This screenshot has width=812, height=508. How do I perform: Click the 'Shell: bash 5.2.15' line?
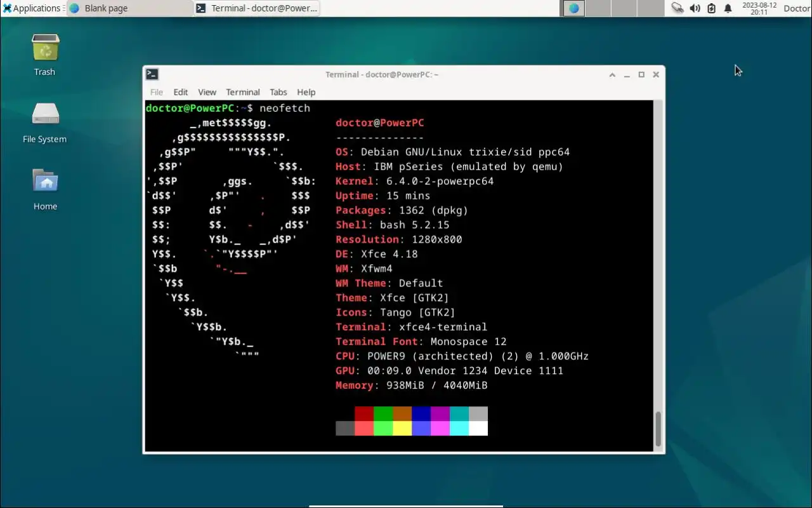coord(393,225)
